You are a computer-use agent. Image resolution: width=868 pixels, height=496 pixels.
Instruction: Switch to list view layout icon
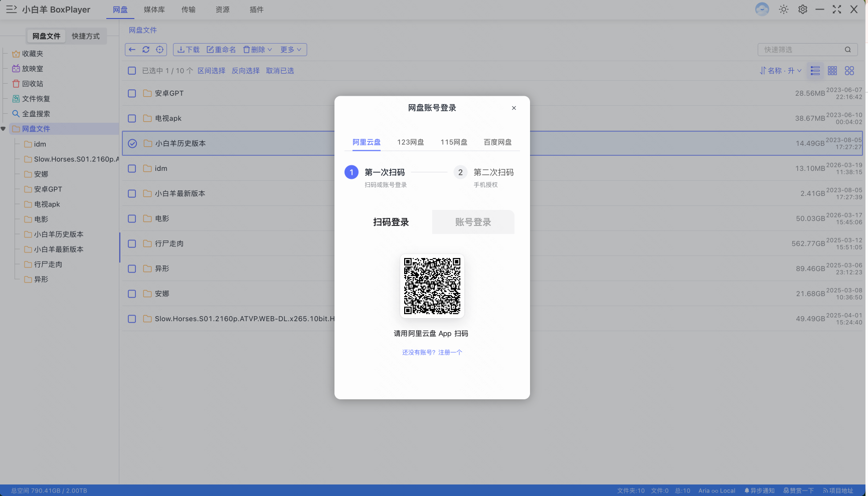(815, 71)
